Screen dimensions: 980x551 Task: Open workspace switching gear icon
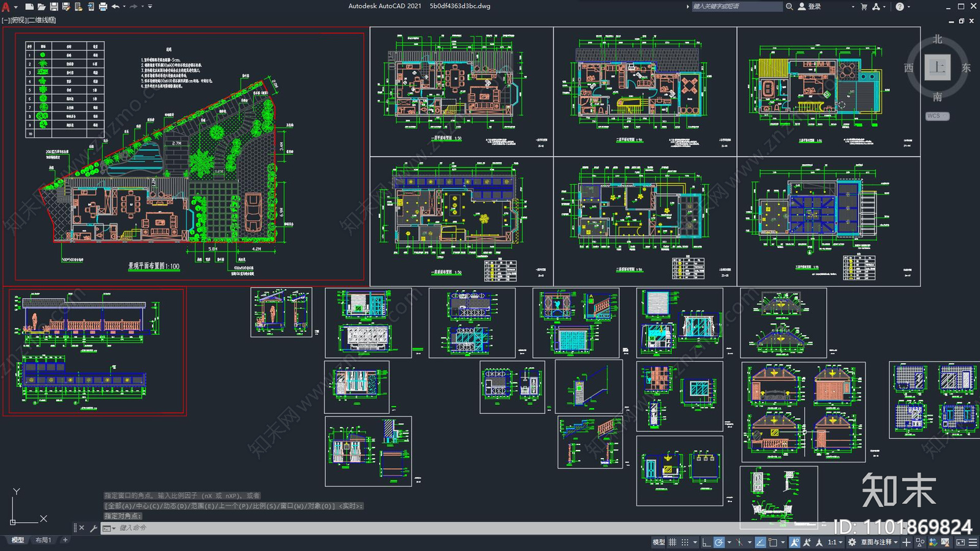(x=852, y=542)
